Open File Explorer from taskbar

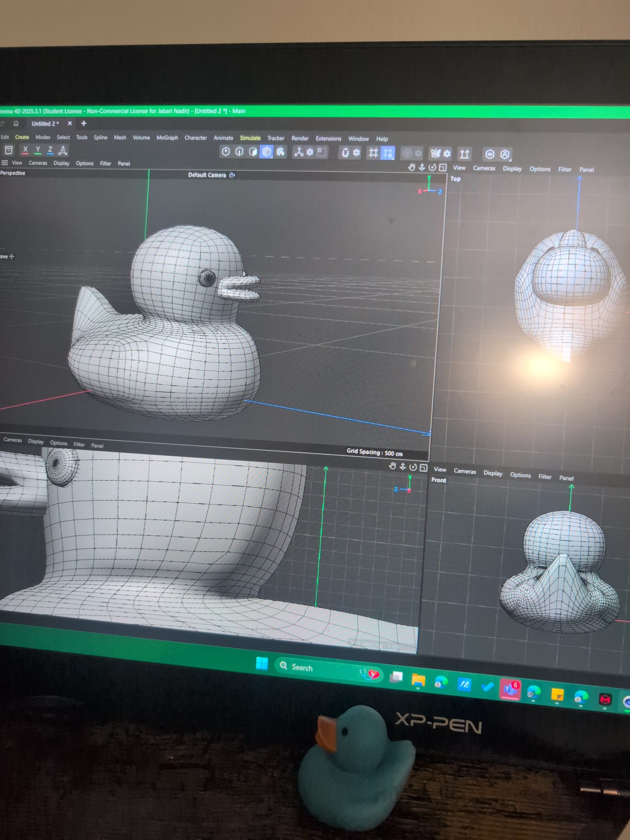418,681
